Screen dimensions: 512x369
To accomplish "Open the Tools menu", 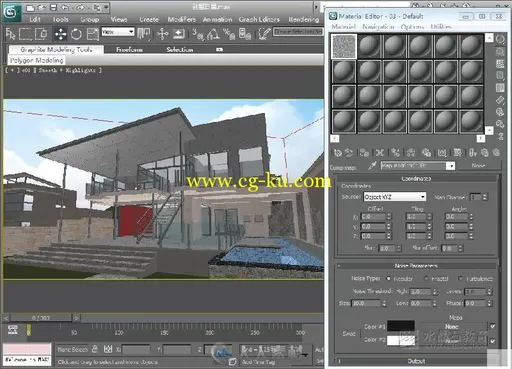I will pyautogui.click(x=60, y=19).
